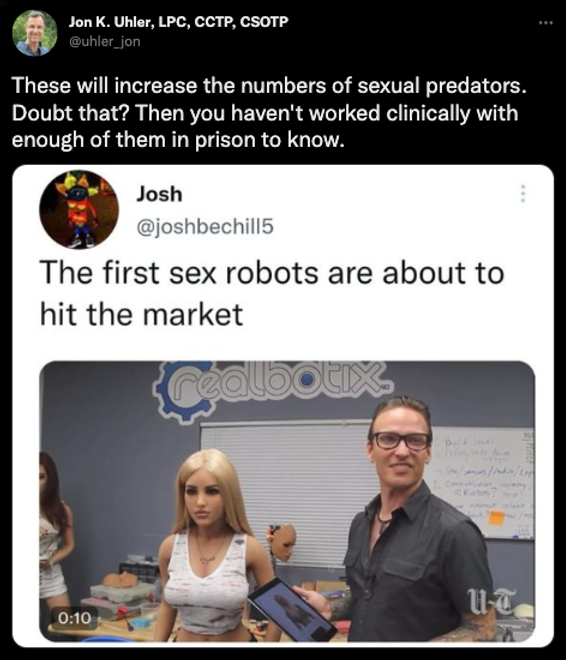Click the whiteboard in the video frame

pyautogui.click(x=483, y=482)
